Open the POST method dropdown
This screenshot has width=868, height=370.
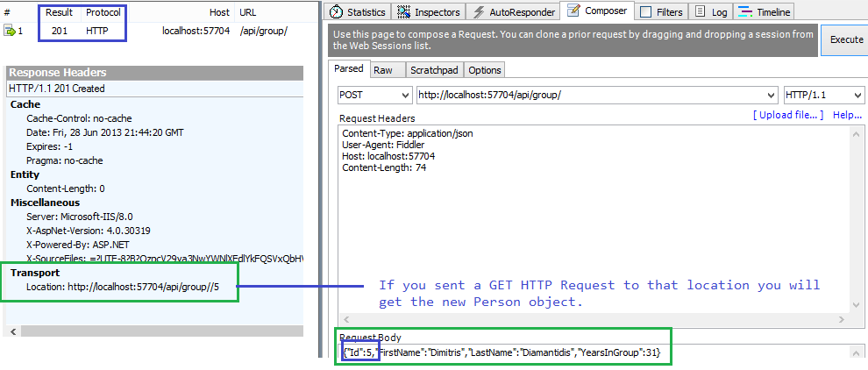click(404, 95)
